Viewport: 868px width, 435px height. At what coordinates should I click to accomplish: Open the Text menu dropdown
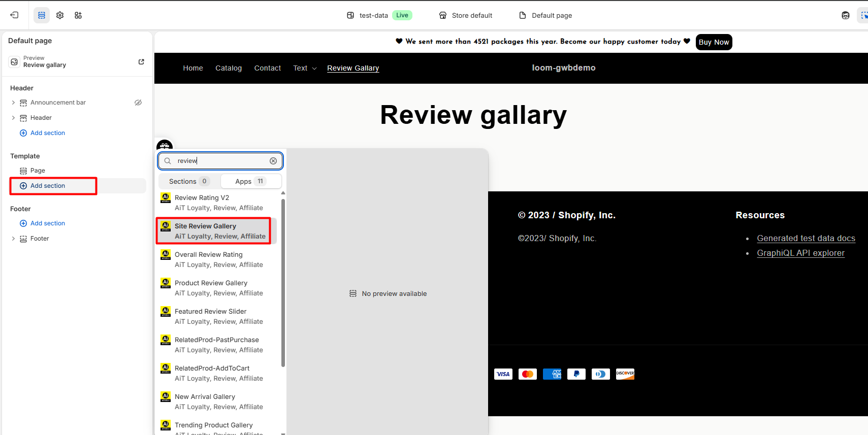point(305,68)
